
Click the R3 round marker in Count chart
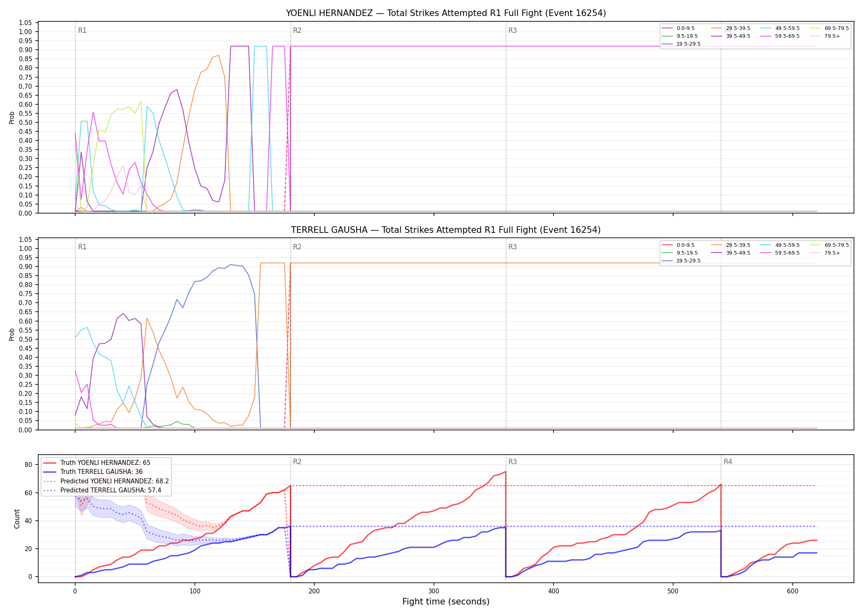[x=512, y=462]
